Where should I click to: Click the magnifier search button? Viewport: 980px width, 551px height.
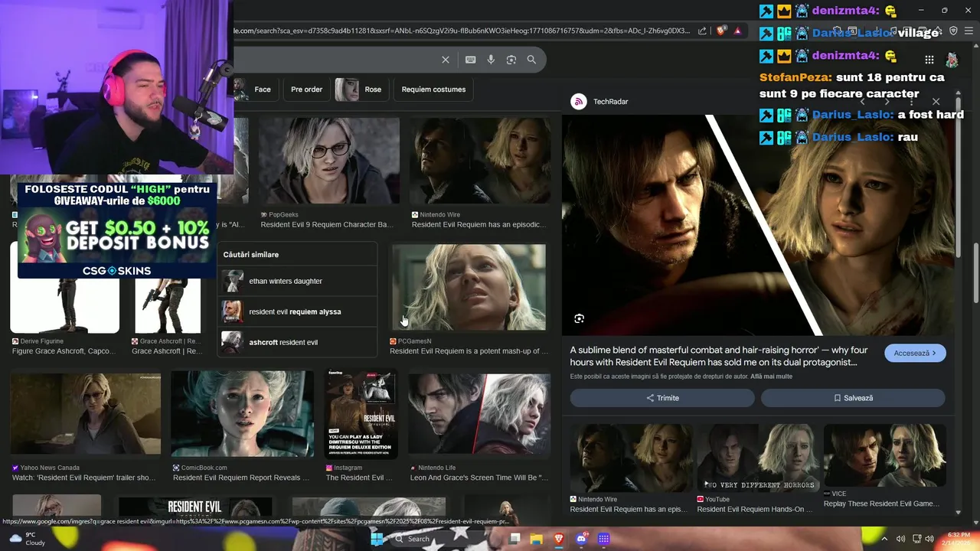pos(531,60)
